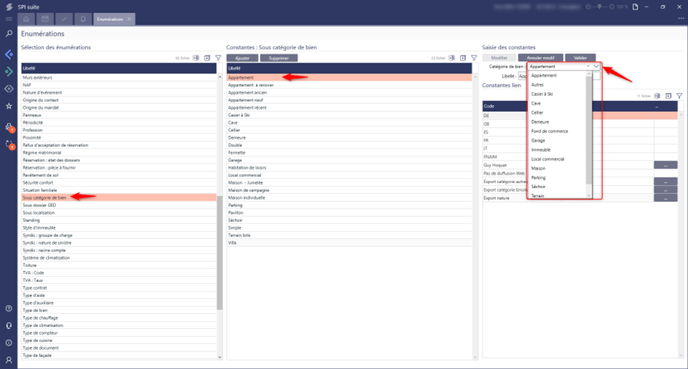Image resolution: width=688 pixels, height=369 pixels.
Task: Click the Annuler modif button
Action: pyautogui.click(x=541, y=58)
